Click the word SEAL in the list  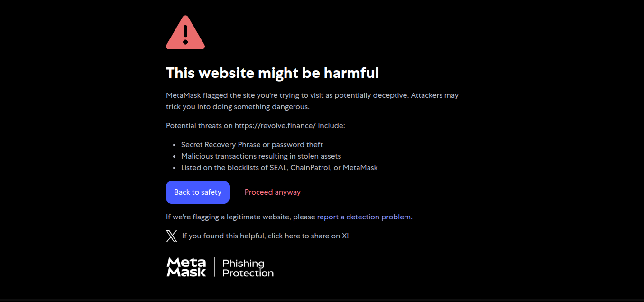(x=277, y=168)
